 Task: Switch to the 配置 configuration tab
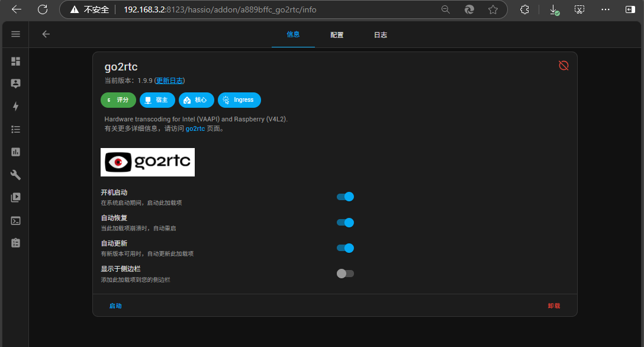[337, 35]
